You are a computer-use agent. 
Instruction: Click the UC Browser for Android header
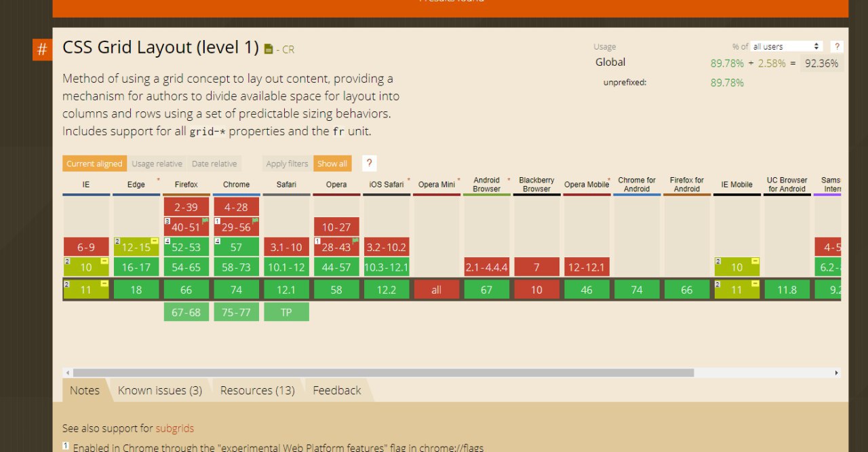point(787,185)
